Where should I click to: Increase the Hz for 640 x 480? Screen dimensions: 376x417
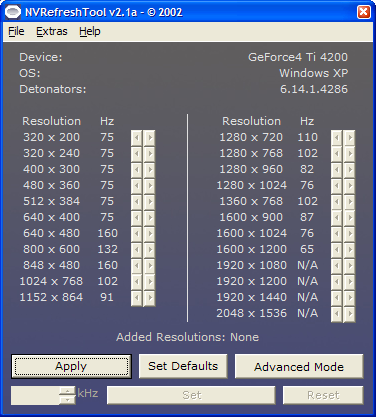coord(150,234)
